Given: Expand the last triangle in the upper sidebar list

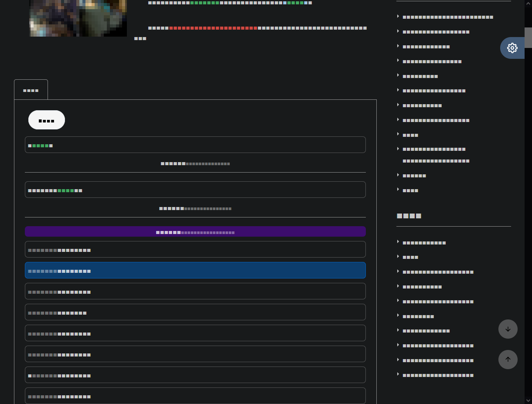Looking at the screenshot, I should (398, 190).
